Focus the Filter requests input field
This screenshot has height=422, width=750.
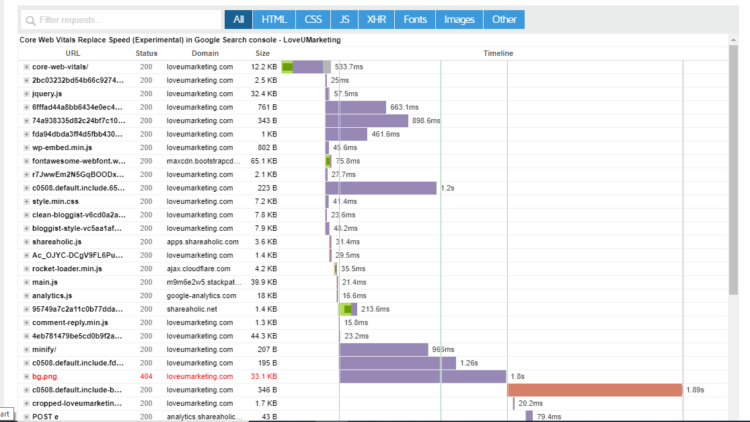click(121, 20)
